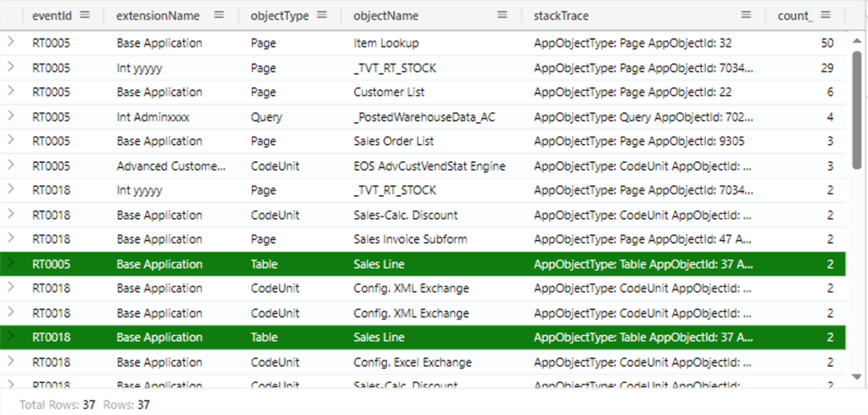The width and height of the screenshot is (868, 415).
Task: Click the scrollbar down arrow
Action: [856, 376]
